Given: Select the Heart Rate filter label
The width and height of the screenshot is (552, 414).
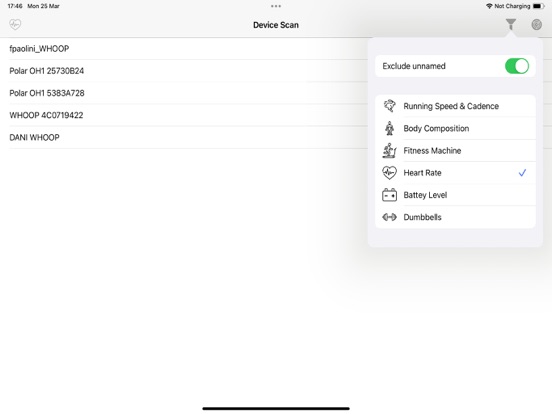Looking at the screenshot, I should click(422, 172).
